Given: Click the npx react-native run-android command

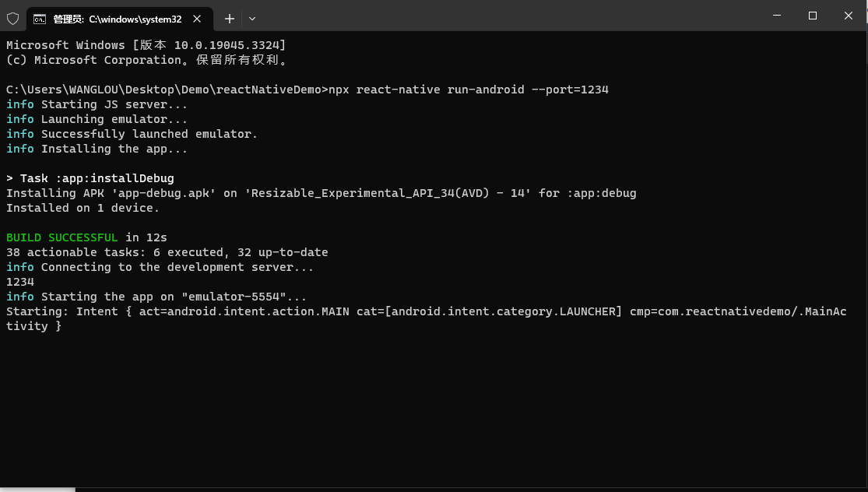Looking at the screenshot, I should coord(469,90).
